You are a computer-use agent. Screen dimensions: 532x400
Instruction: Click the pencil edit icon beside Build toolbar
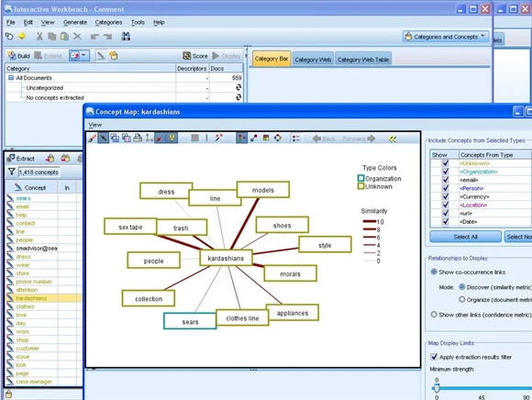coord(101,56)
